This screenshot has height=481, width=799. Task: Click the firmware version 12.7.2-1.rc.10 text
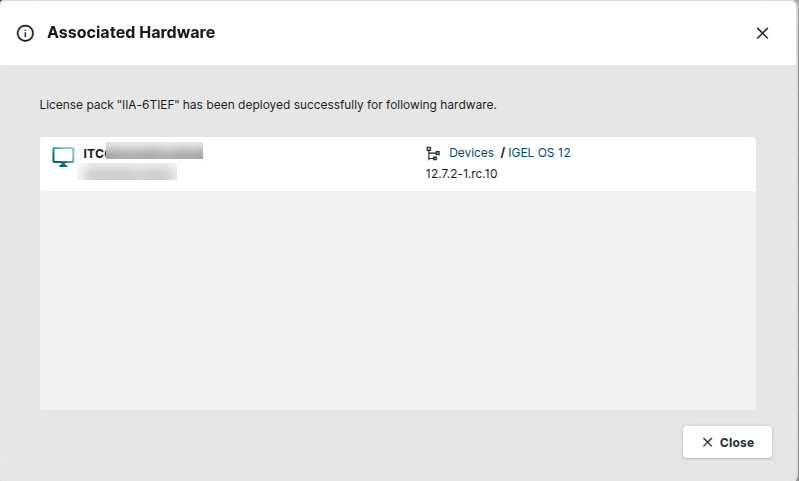[x=461, y=174]
